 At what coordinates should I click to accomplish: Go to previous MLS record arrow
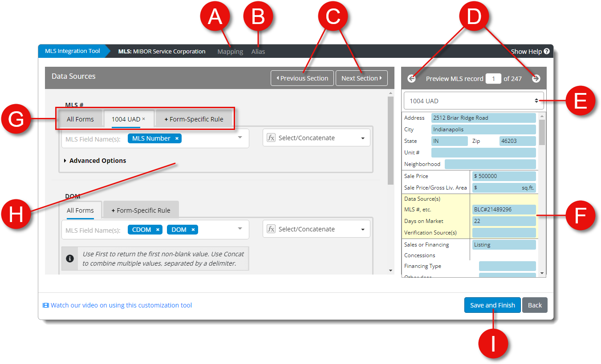point(411,78)
